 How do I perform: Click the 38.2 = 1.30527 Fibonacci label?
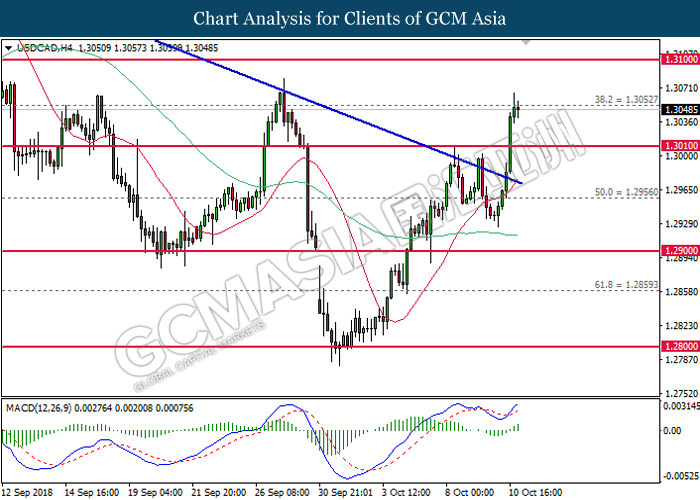(626, 100)
